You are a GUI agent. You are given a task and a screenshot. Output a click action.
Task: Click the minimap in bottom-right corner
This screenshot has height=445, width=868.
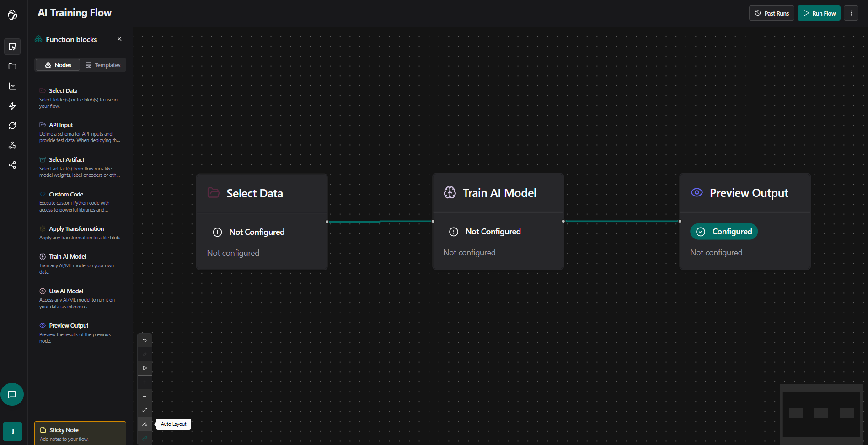tap(821, 413)
